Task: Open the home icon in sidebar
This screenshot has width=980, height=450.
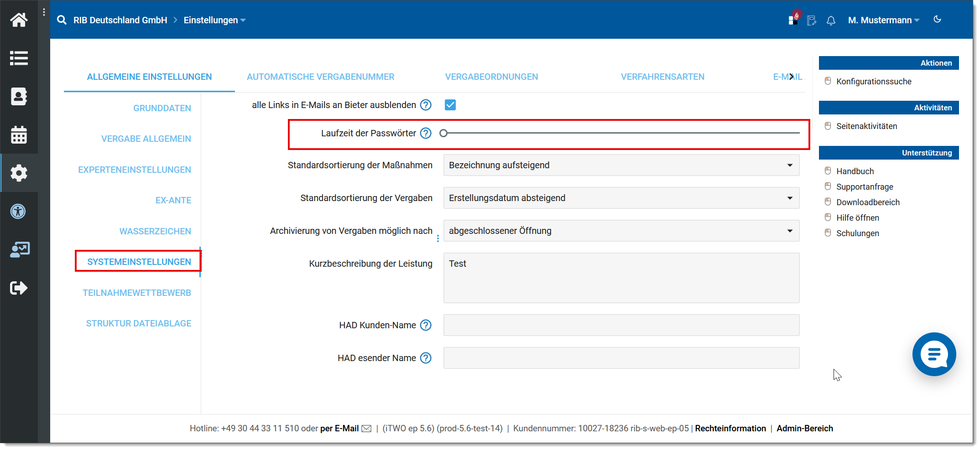Action: 19,20
